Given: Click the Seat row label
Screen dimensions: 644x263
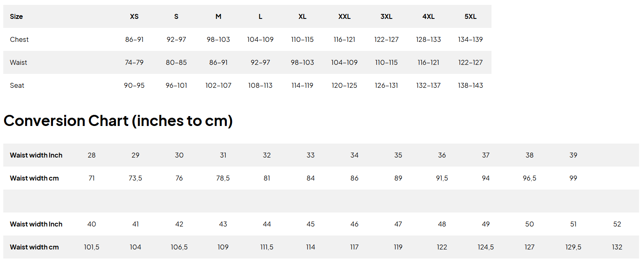Looking at the screenshot, I should pyautogui.click(x=17, y=86).
